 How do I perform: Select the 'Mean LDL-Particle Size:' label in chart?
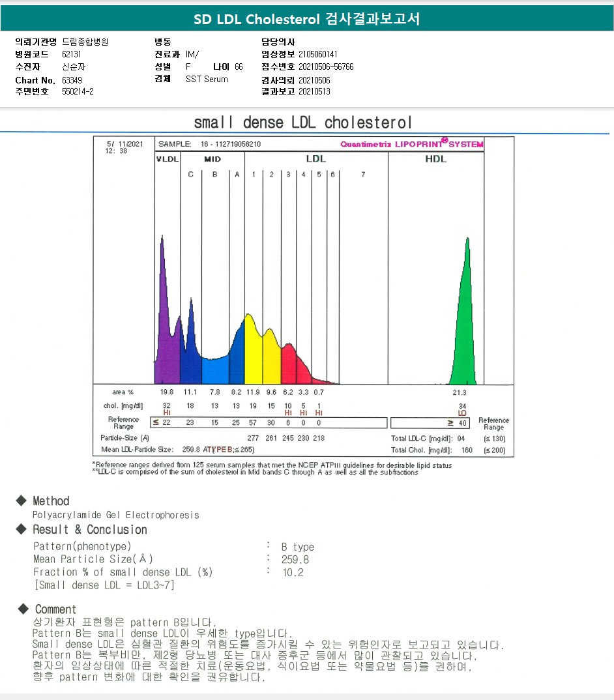137,449
